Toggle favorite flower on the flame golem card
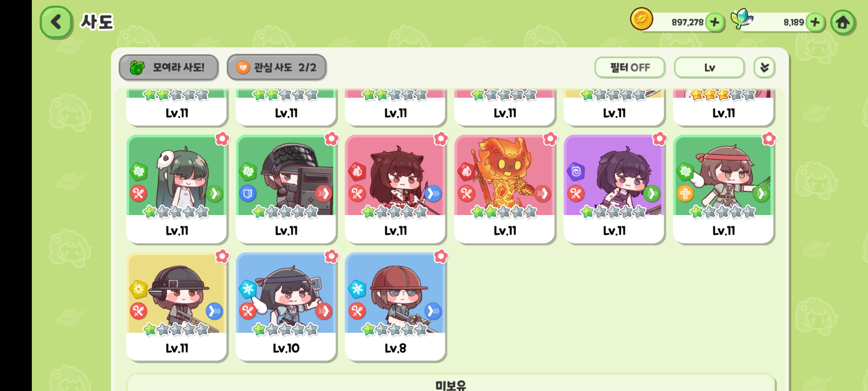The width and height of the screenshot is (868, 391). (x=550, y=139)
